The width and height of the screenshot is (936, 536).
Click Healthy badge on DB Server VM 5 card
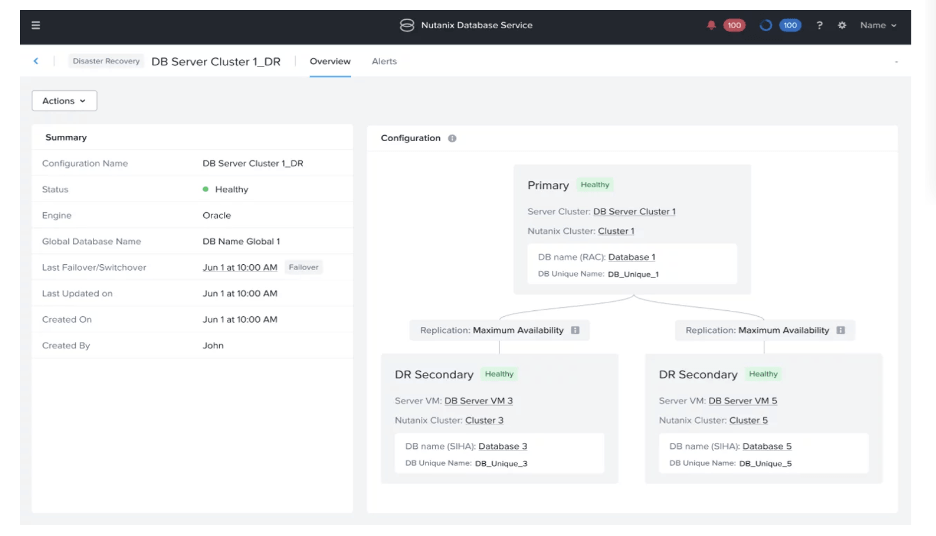pyautogui.click(x=763, y=374)
